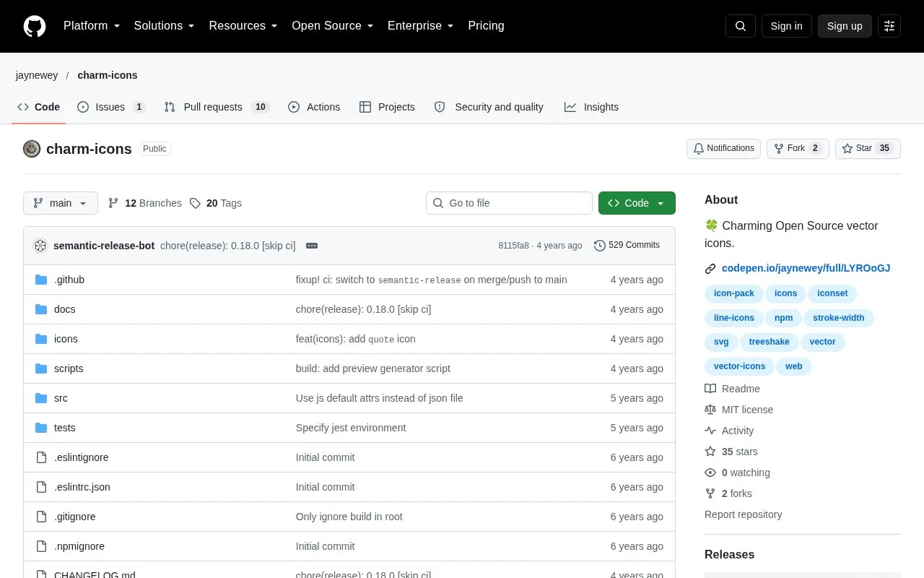Click the Sign up button
Screen dimensions: 924x578
pos(845,26)
